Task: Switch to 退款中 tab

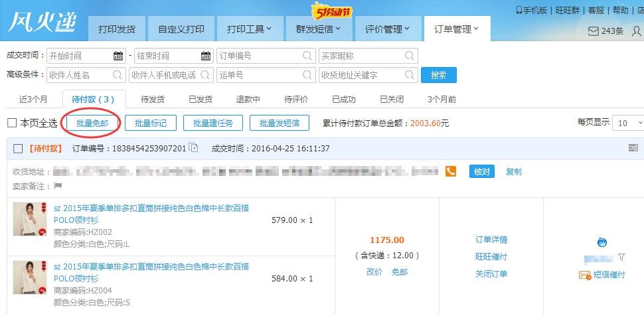Action: coord(248,100)
